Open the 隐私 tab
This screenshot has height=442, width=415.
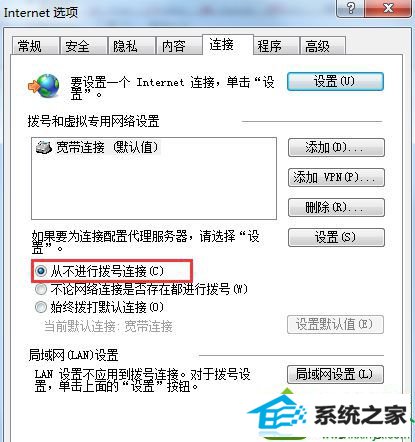tap(131, 46)
